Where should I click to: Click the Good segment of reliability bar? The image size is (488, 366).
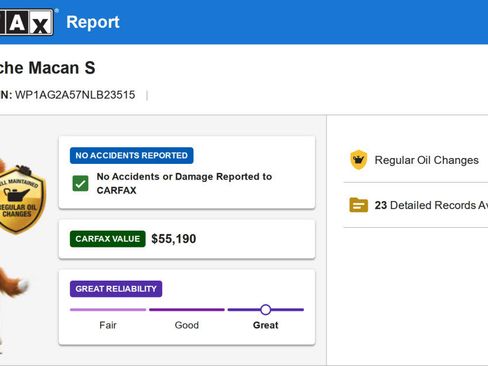click(187, 310)
